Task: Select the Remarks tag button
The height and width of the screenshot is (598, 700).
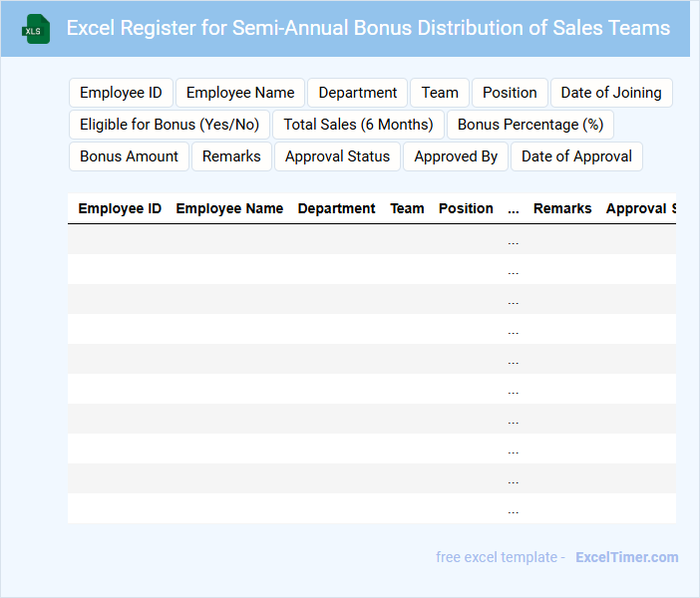Action: (231, 156)
